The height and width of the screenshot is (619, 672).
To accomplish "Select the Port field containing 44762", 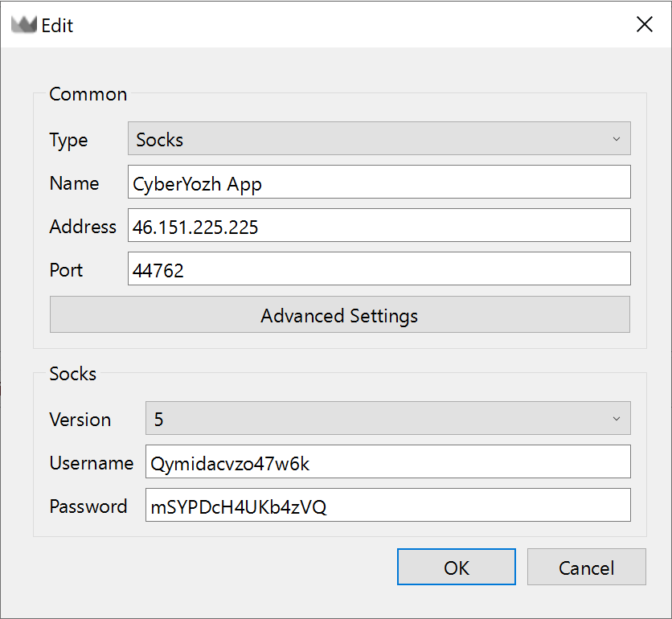I will point(379,269).
